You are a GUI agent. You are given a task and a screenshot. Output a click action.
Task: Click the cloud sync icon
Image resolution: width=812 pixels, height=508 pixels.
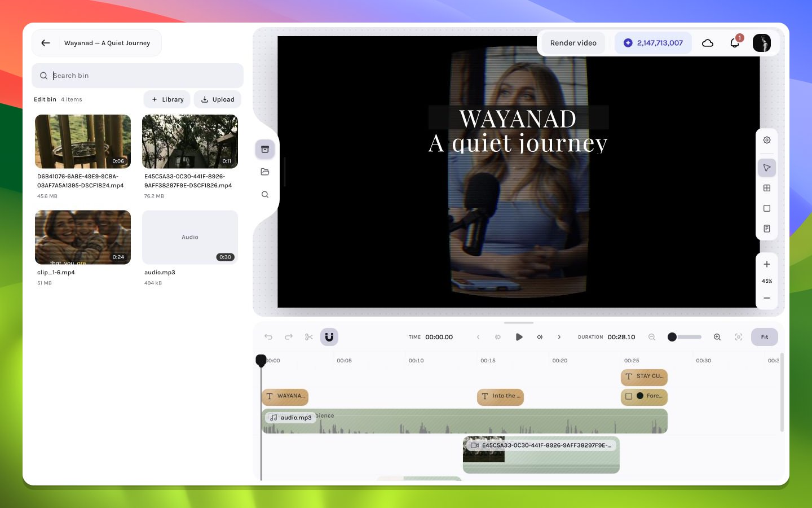(708, 43)
